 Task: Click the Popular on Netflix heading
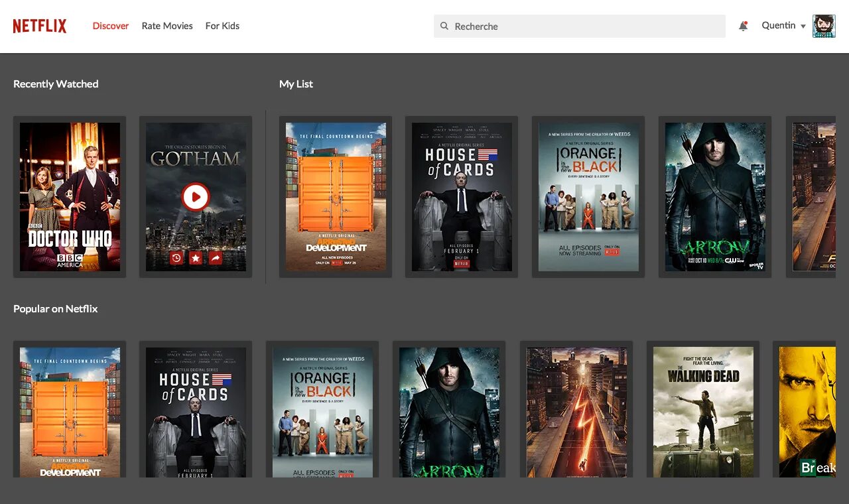[x=56, y=309]
